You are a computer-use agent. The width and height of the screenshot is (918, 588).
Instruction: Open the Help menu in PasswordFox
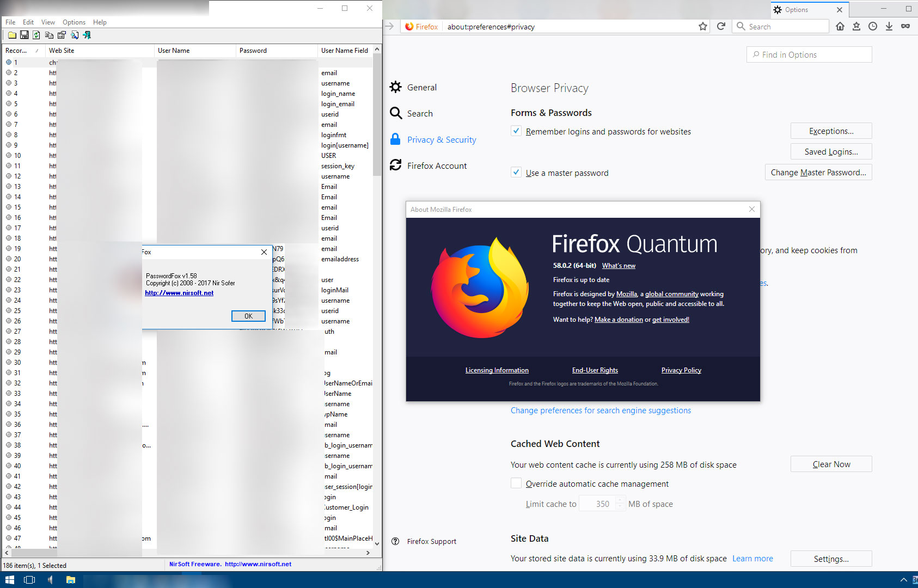[x=100, y=22]
